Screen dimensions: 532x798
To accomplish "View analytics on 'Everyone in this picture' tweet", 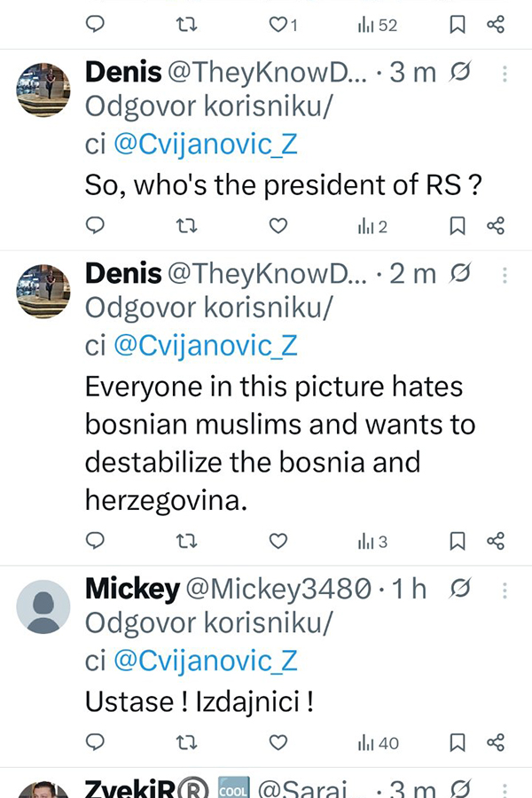I will (x=372, y=541).
